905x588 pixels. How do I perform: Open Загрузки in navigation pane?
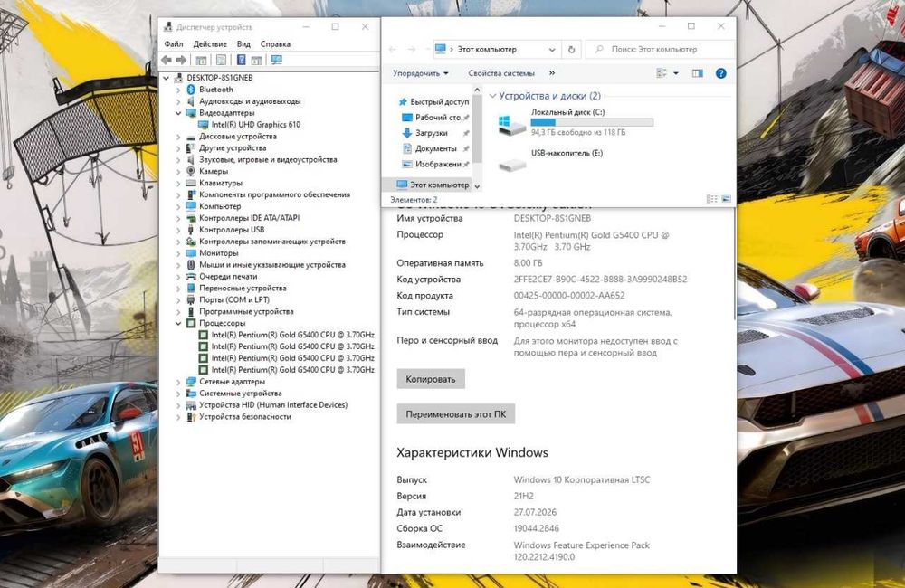[431, 133]
